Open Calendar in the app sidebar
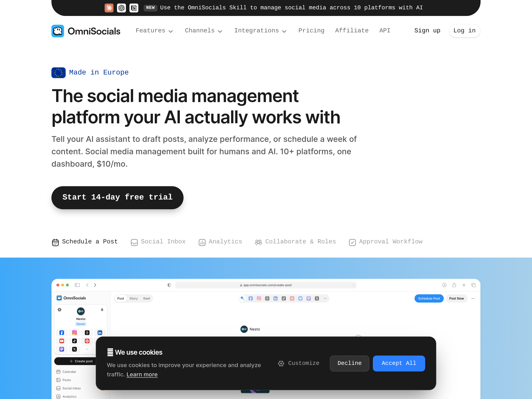This screenshot has width=532, height=399. tap(66, 372)
